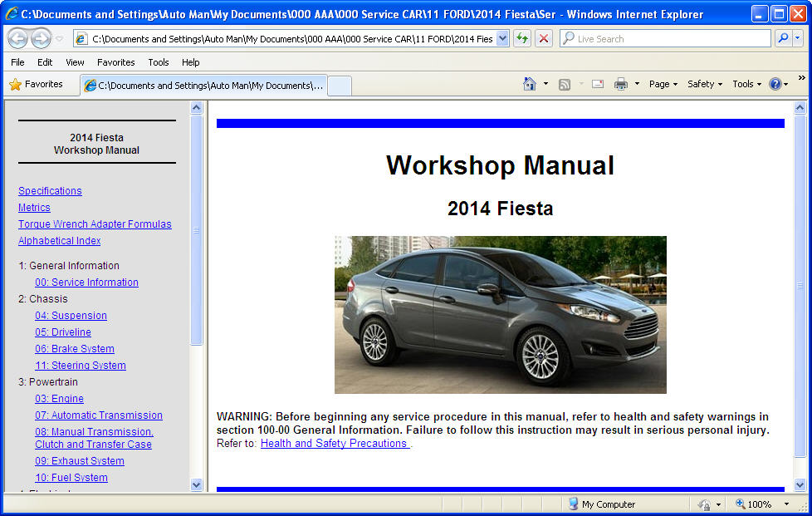Expand the address bar history dropdown
Screen dimensions: 812x516
502,38
